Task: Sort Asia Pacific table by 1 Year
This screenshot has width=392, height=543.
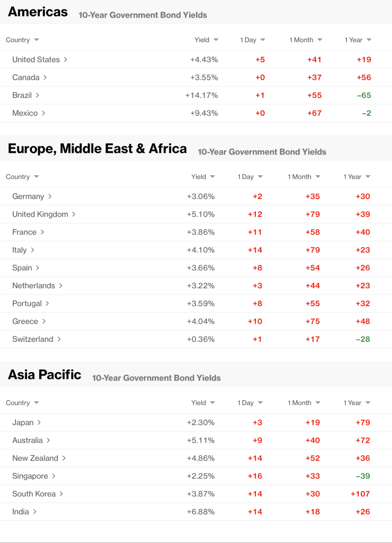Action: [x=356, y=403]
